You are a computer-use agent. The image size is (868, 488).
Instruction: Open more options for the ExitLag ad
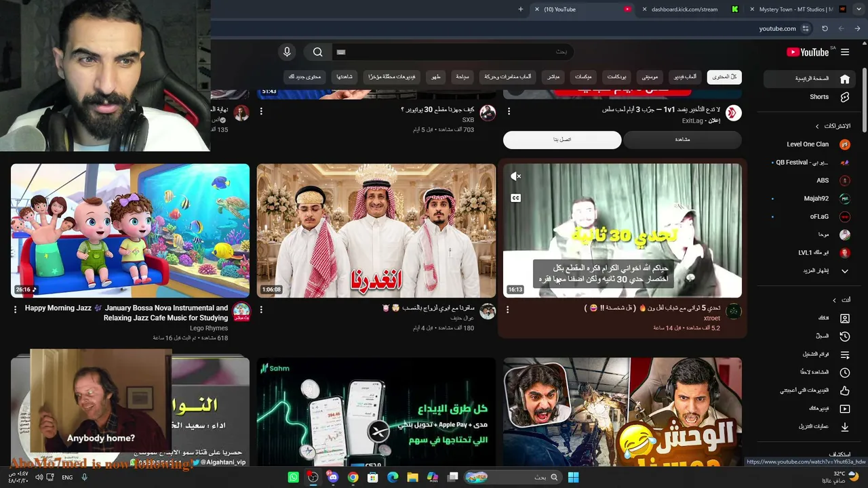[x=509, y=111]
